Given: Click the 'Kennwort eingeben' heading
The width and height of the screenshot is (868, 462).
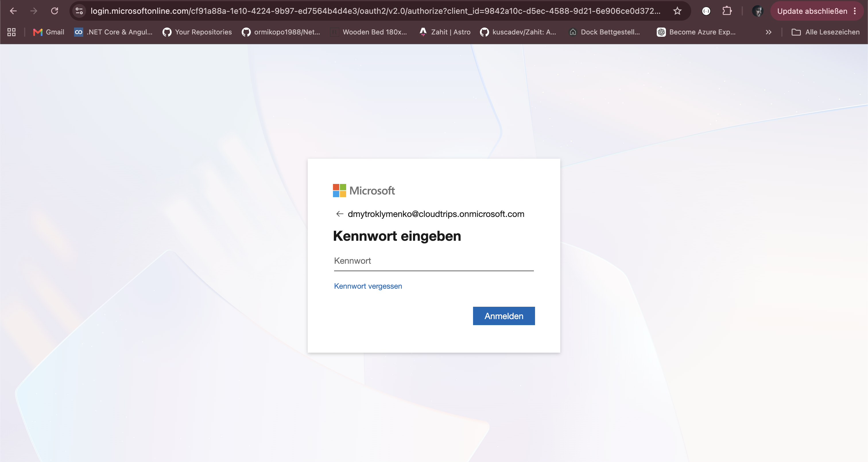Looking at the screenshot, I should [397, 236].
